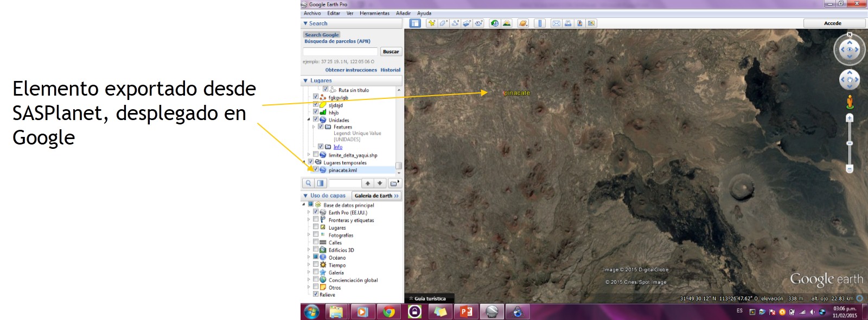Disable the Relieve terrain checkbox
The image size is (868, 320).
(x=316, y=294)
